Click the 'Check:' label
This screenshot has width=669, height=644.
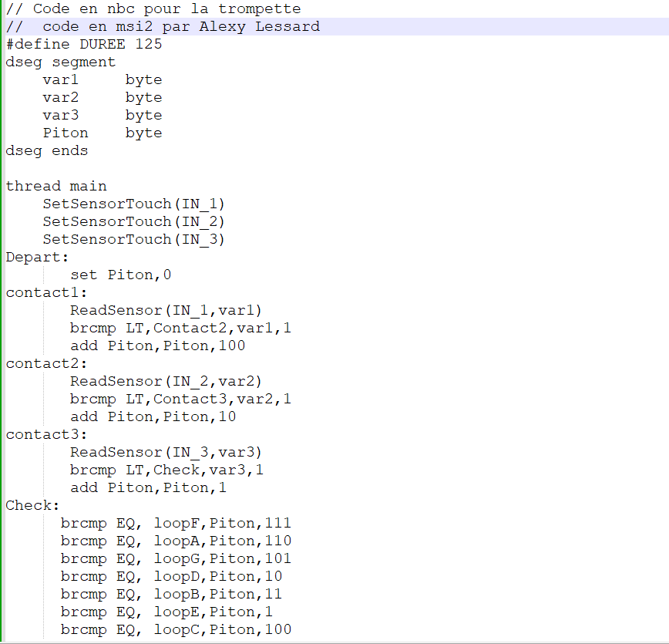[32, 505]
